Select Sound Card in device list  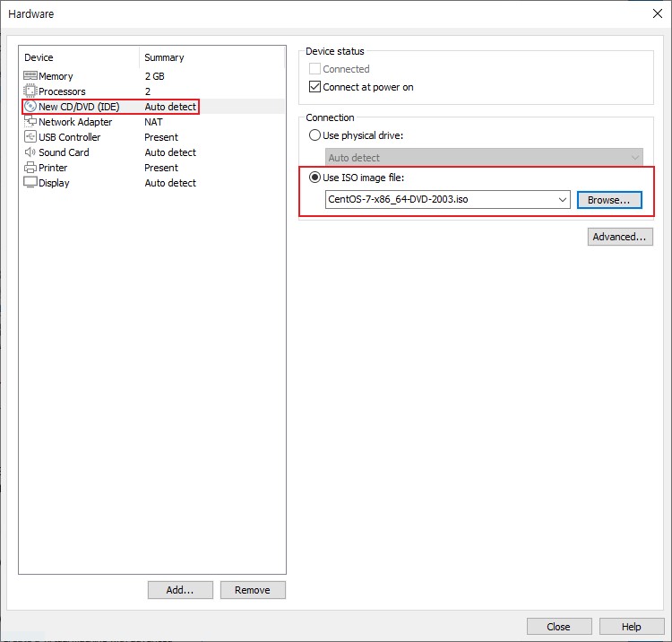tap(64, 152)
